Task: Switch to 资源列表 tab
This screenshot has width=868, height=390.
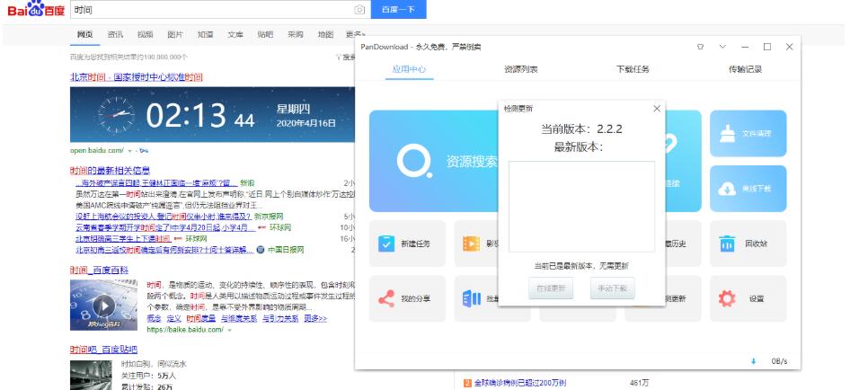Action: (521, 69)
